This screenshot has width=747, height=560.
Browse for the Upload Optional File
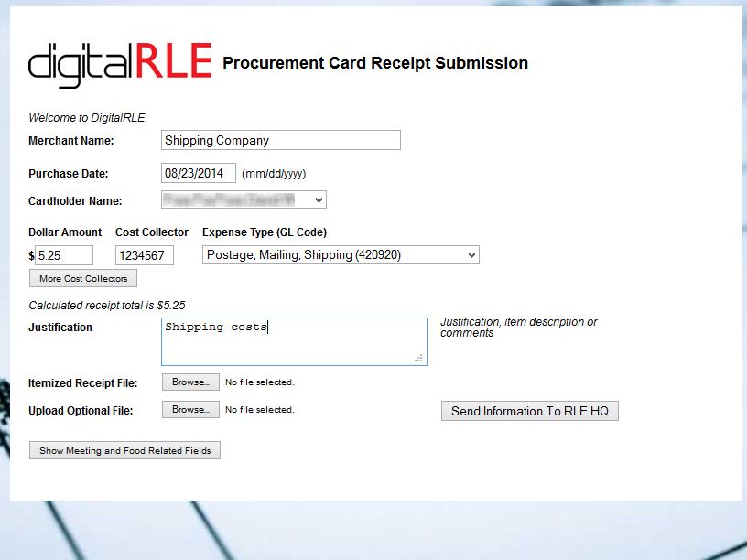190,410
